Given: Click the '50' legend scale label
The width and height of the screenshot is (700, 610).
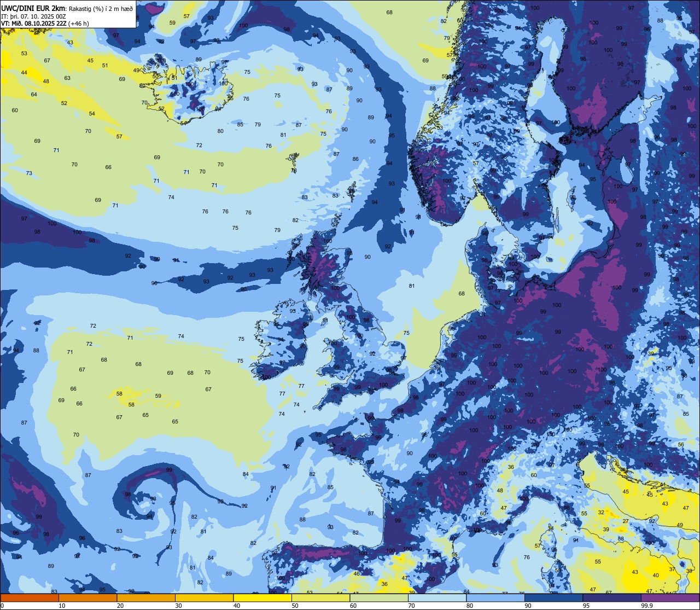Looking at the screenshot, I should (295, 606).
